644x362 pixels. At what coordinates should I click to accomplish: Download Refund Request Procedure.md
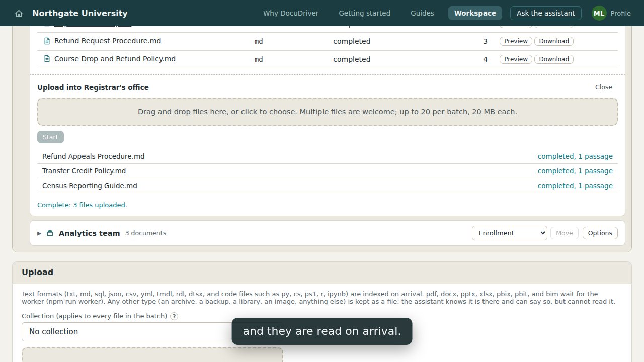554,41
